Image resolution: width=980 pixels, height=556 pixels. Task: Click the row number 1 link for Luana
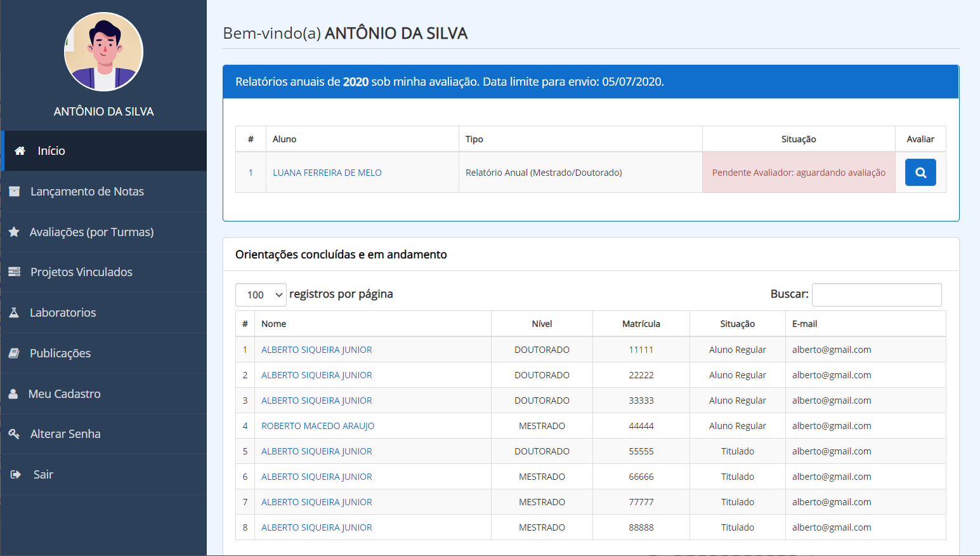[x=251, y=173]
